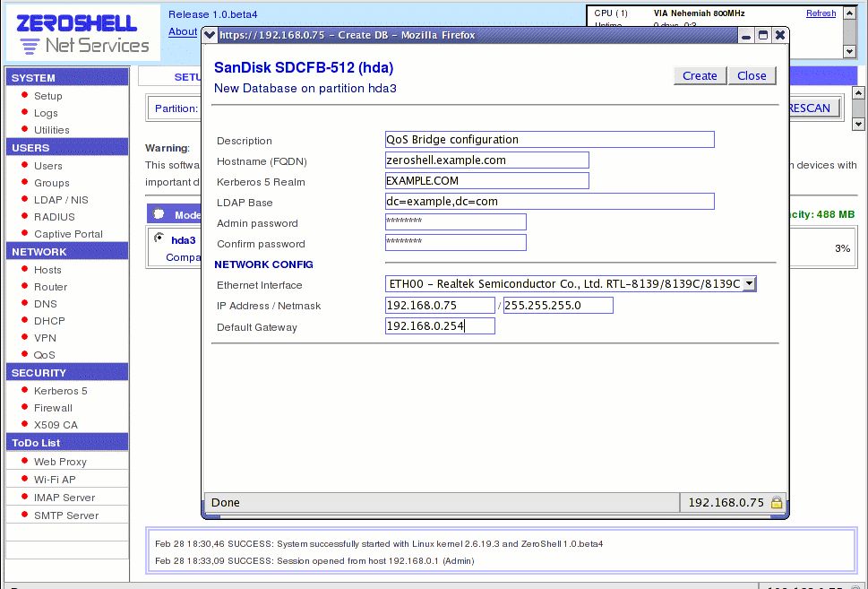Click the Hostname (FQDN) input field
The width and height of the screenshot is (868, 589).
(x=486, y=160)
